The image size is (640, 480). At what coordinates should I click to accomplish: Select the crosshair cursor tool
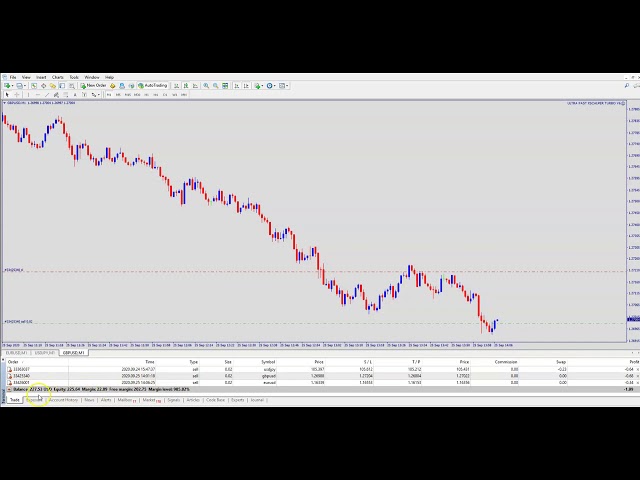pos(18,95)
